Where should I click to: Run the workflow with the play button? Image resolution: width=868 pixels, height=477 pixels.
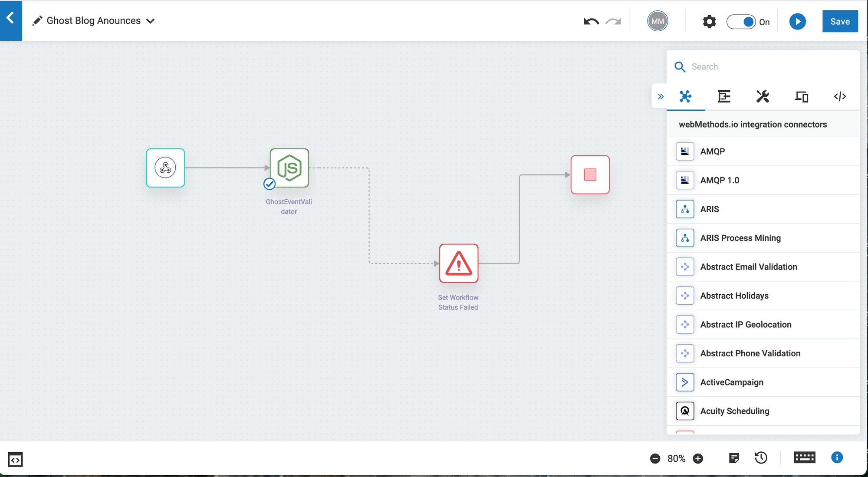[797, 21]
